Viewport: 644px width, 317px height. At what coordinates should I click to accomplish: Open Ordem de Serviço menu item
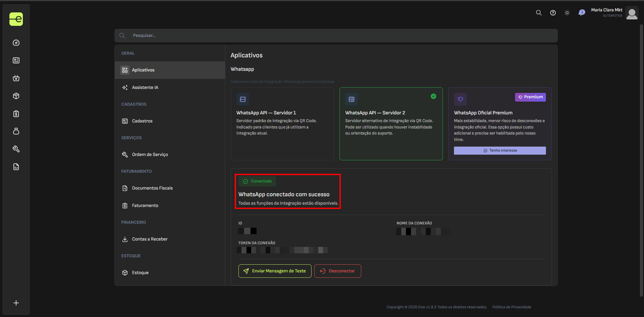(170, 155)
